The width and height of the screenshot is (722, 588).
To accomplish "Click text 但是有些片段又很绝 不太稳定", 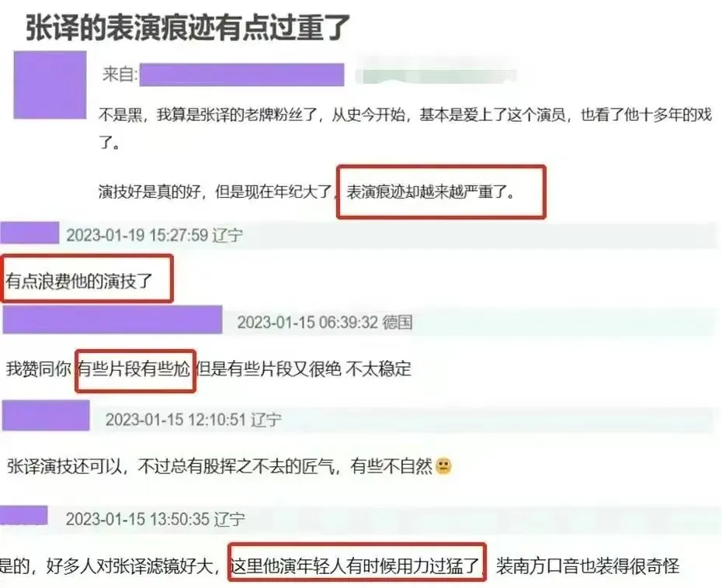I will (x=304, y=369).
